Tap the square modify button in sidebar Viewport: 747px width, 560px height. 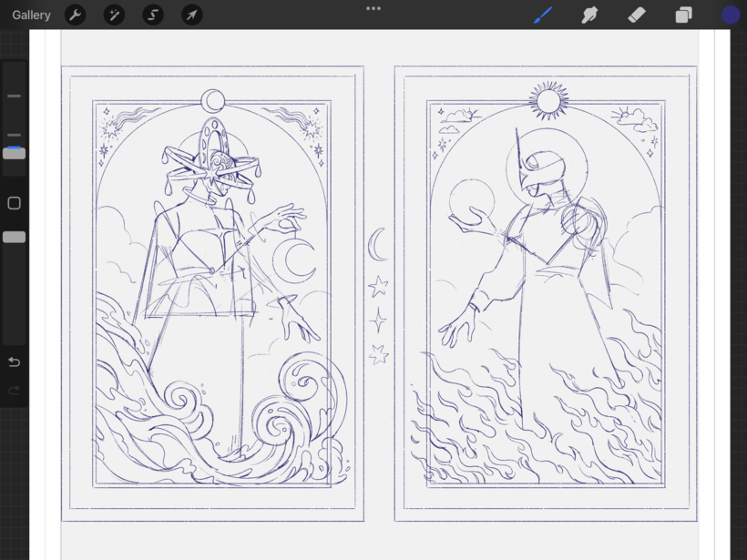click(x=15, y=203)
